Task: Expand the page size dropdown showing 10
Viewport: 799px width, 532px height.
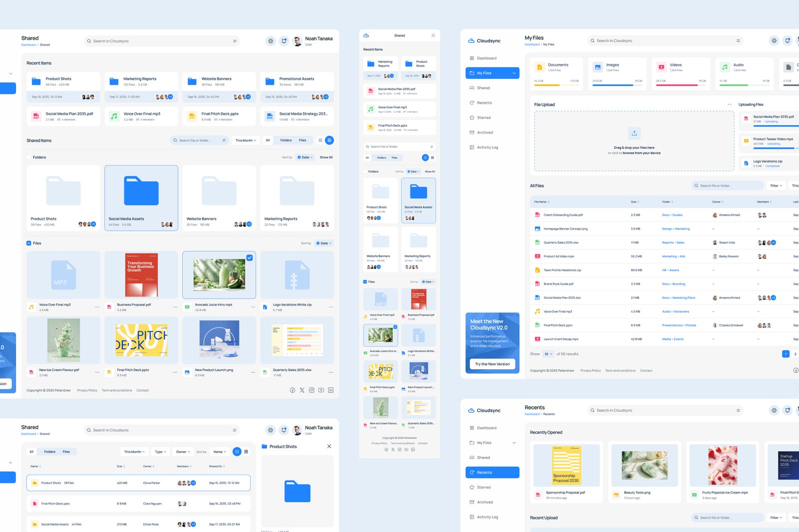Action: (548, 354)
